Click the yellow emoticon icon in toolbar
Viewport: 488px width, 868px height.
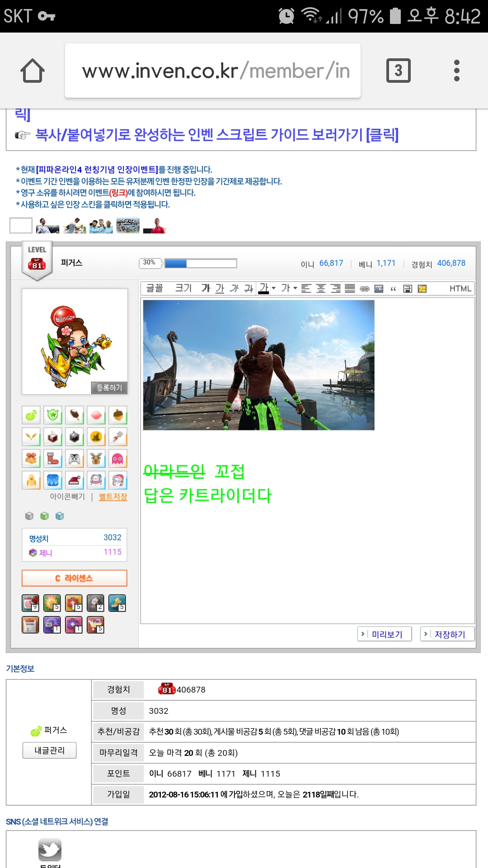(x=422, y=288)
